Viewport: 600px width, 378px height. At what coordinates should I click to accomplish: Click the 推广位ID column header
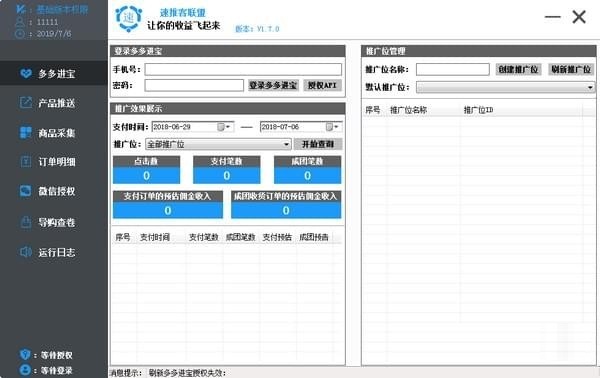click(478, 110)
